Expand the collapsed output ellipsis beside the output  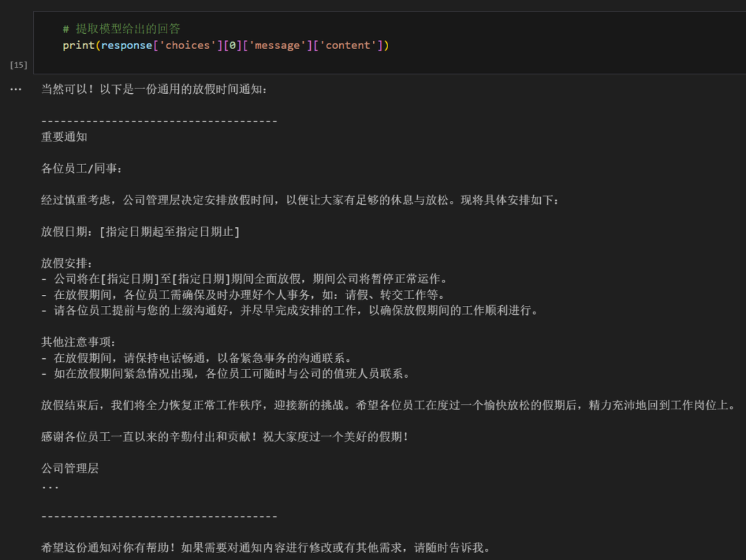click(x=15, y=88)
